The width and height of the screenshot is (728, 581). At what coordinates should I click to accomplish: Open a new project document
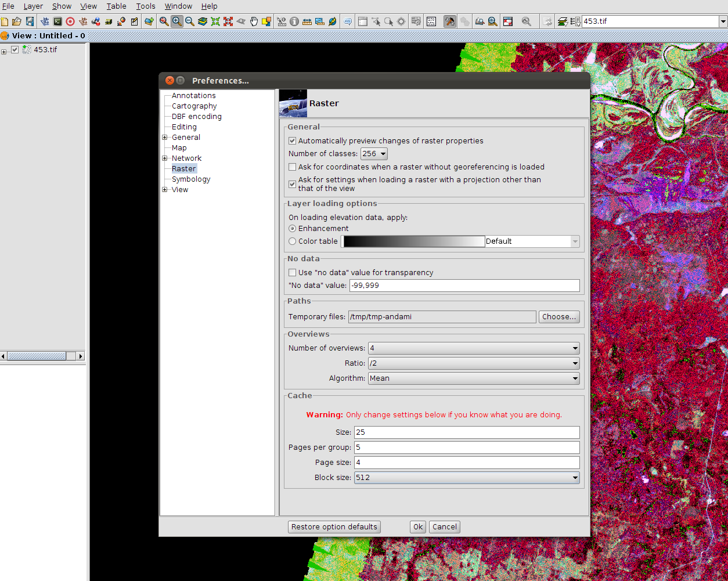coord(4,21)
